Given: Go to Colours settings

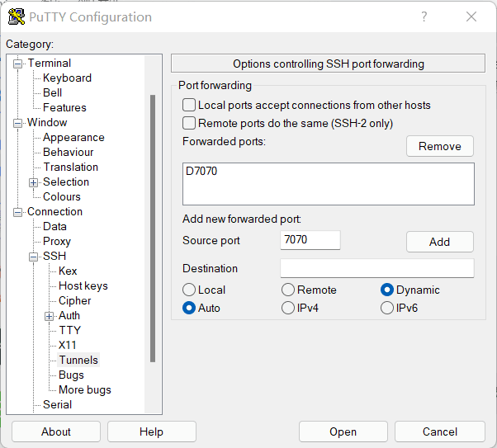Looking at the screenshot, I should point(62,196).
